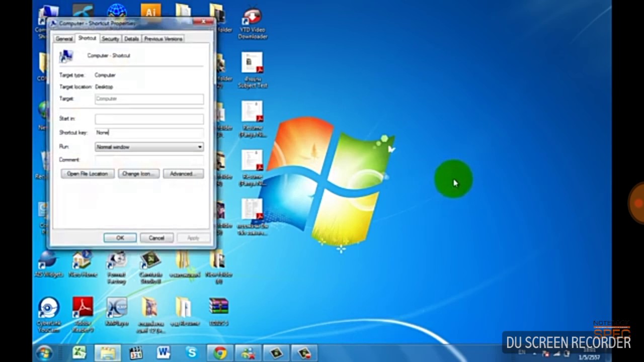This screenshot has width=644, height=362.
Task: Click the Change Icon button
Action: coord(138,173)
